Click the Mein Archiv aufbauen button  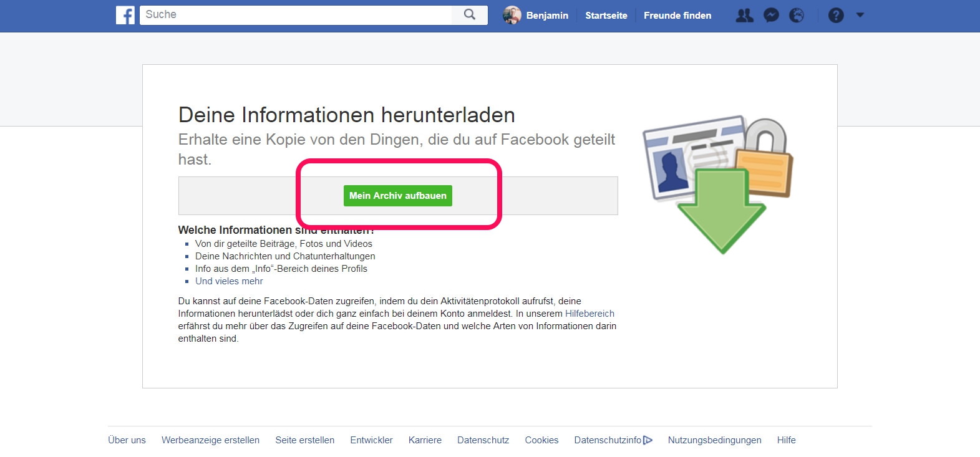click(398, 196)
